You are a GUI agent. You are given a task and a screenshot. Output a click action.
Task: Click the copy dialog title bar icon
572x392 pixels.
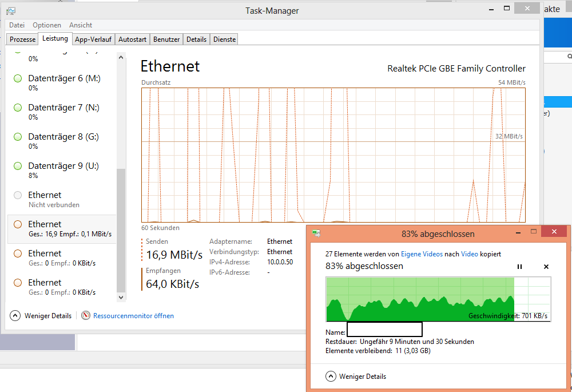pos(316,233)
